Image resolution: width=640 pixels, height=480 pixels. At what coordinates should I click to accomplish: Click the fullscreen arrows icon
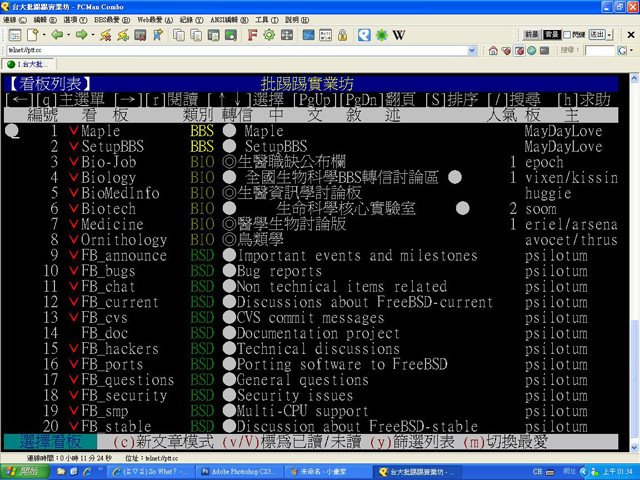tap(287, 35)
